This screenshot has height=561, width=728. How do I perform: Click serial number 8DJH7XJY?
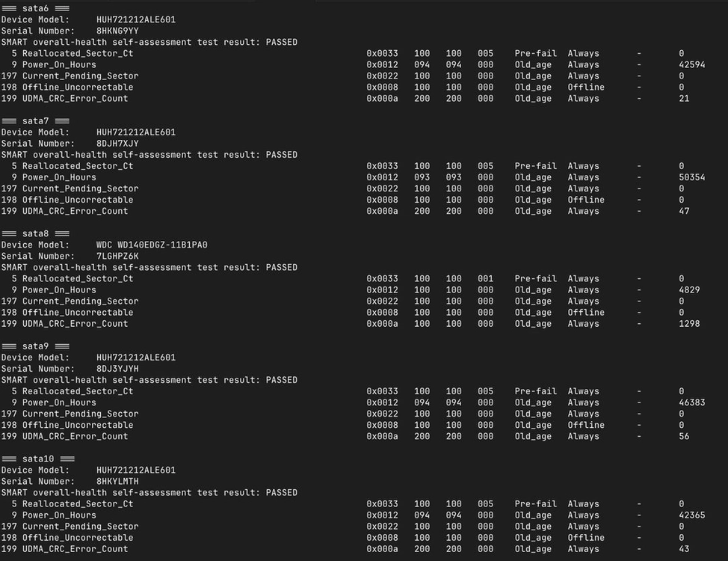(x=117, y=143)
